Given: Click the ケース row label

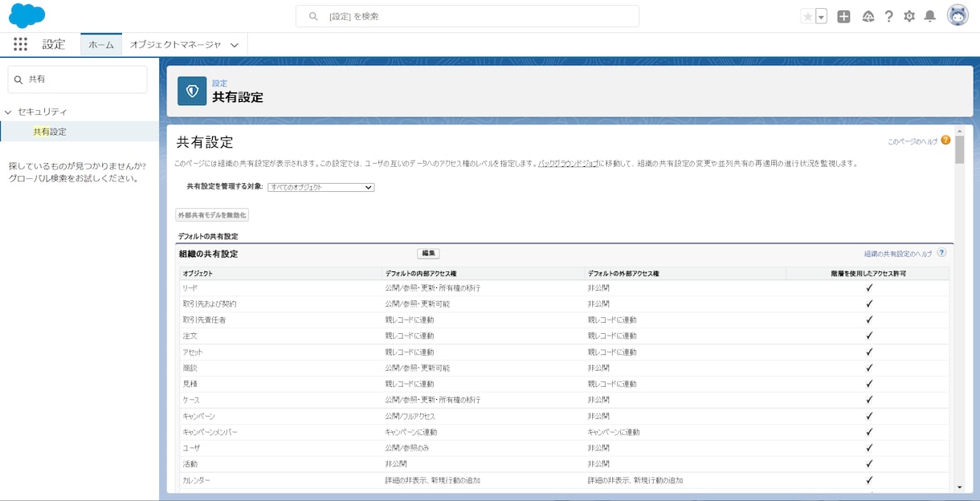Looking at the screenshot, I should coord(191,400).
